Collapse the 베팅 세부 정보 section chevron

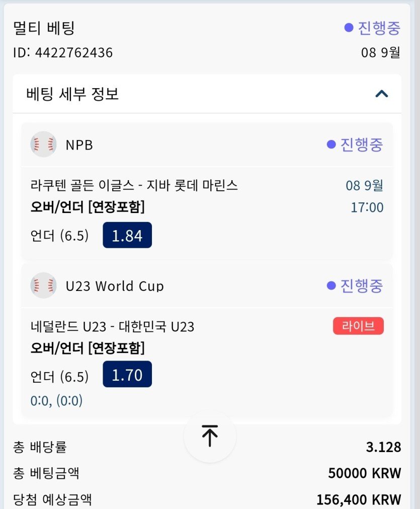(x=382, y=94)
